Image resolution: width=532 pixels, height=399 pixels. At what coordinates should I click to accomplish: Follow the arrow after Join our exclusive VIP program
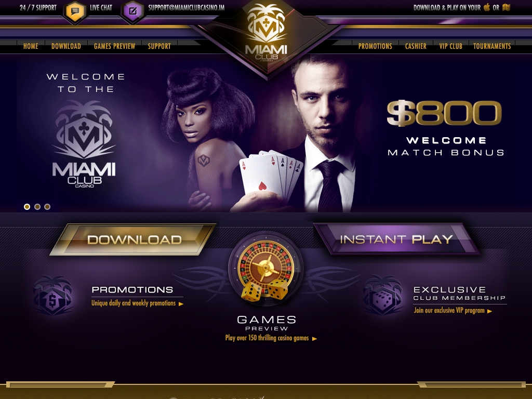pyautogui.click(x=489, y=311)
